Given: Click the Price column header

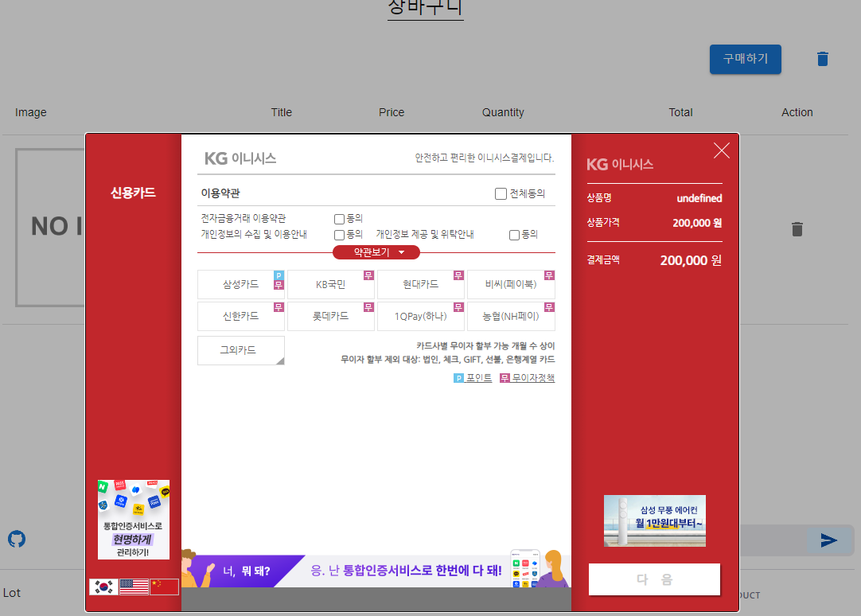Looking at the screenshot, I should pyautogui.click(x=392, y=112).
